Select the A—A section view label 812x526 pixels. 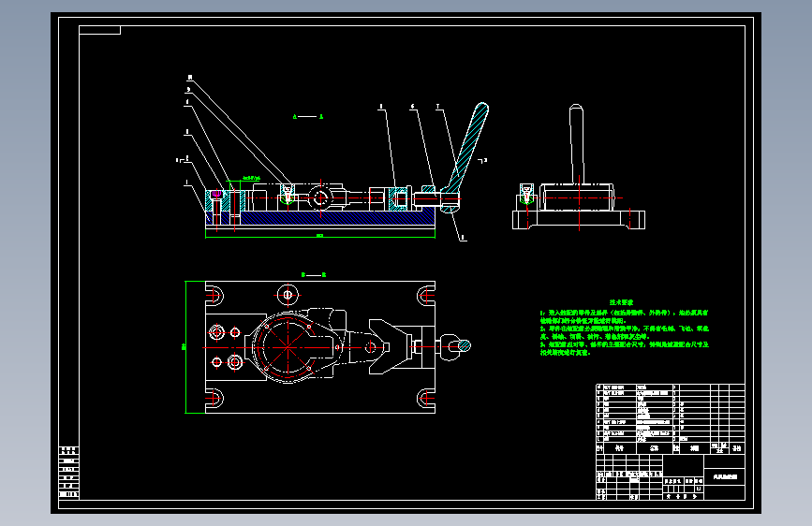pos(308,116)
